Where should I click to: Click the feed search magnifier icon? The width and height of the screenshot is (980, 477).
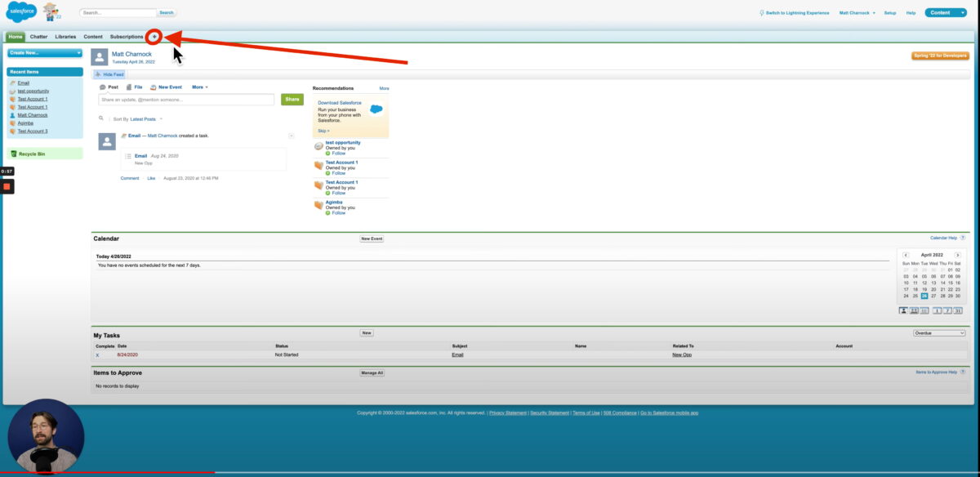point(101,118)
